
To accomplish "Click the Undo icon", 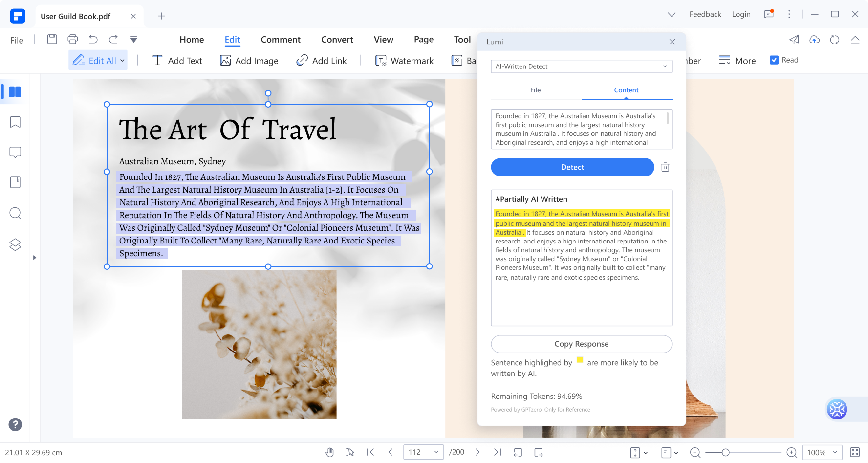I will point(93,39).
